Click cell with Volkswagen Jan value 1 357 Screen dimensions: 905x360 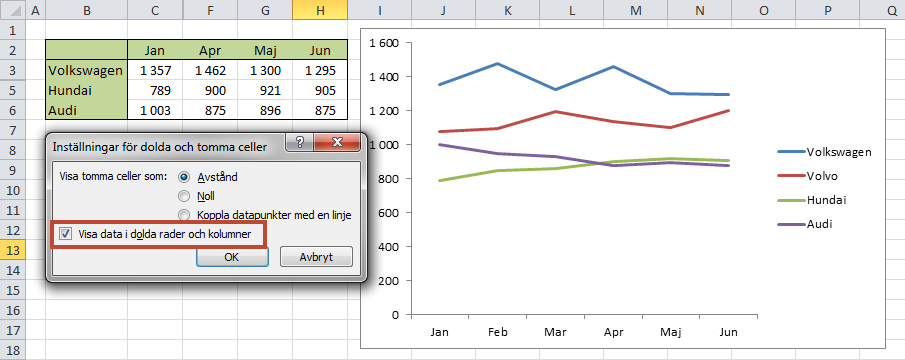point(155,70)
